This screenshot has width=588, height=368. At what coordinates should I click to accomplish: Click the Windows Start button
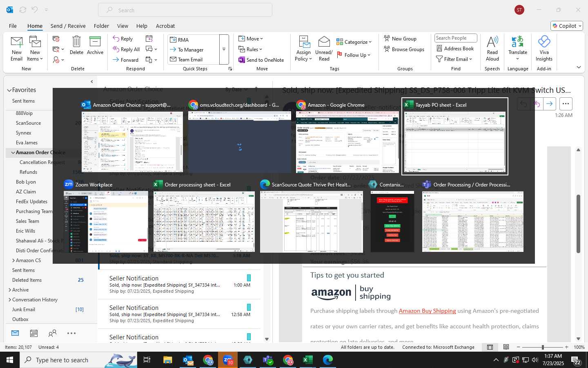(x=10, y=360)
